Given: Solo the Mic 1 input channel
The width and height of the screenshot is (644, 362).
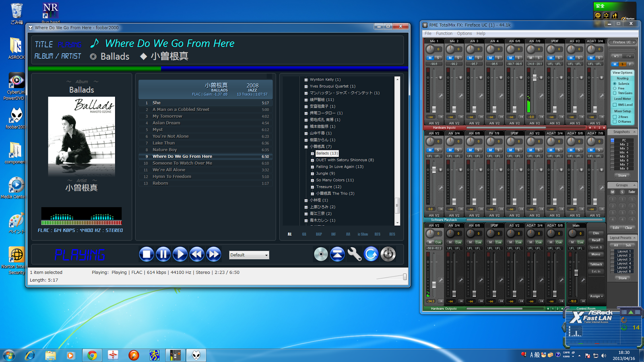Looking at the screenshot, I should pos(438,58).
